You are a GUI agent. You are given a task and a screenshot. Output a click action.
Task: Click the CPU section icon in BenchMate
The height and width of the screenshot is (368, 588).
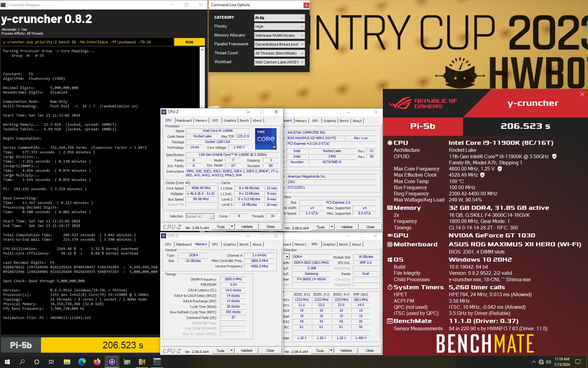point(390,143)
